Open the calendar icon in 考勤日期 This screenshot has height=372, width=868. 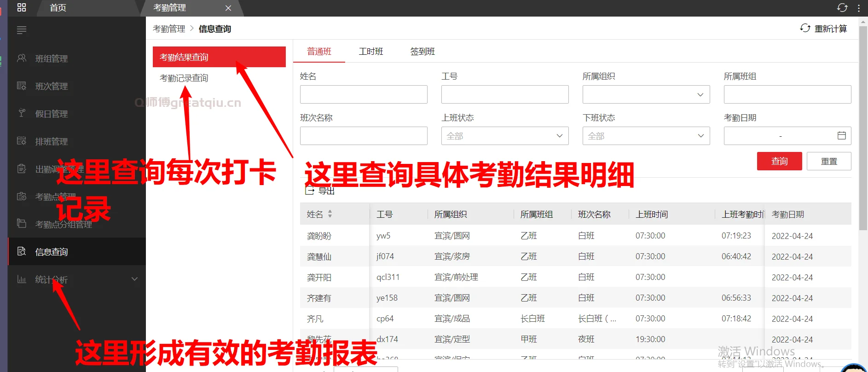pos(841,136)
